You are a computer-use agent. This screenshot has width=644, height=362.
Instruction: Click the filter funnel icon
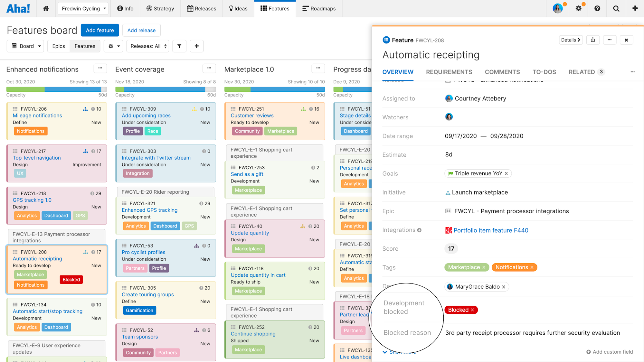tap(179, 46)
